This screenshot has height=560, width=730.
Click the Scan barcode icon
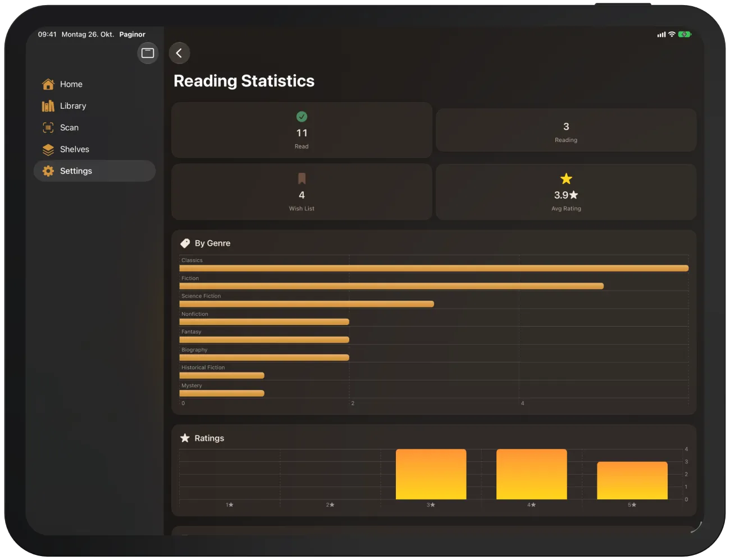tap(48, 128)
